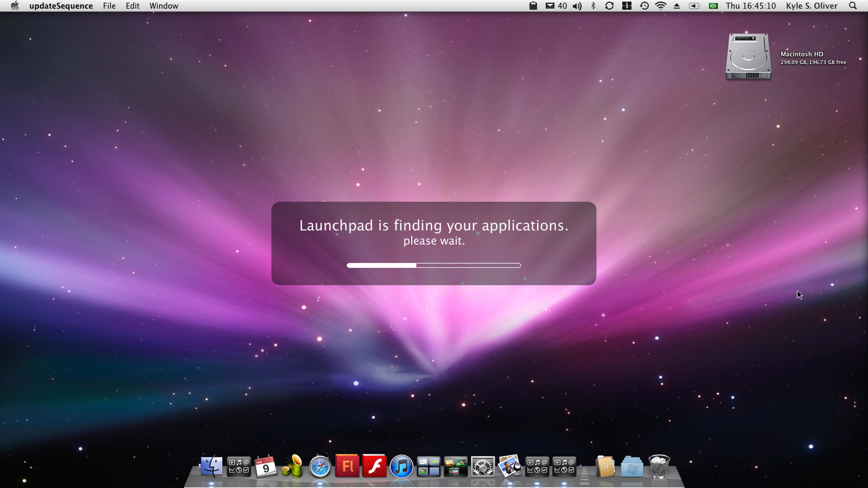Open the Spaces dock icon
Screen dimensions: 868x488
[429, 466]
